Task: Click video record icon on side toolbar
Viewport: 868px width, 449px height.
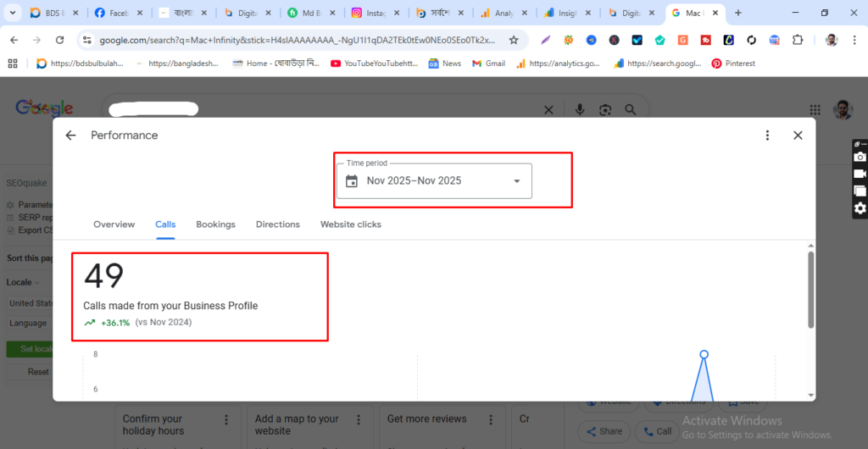Action: click(860, 174)
